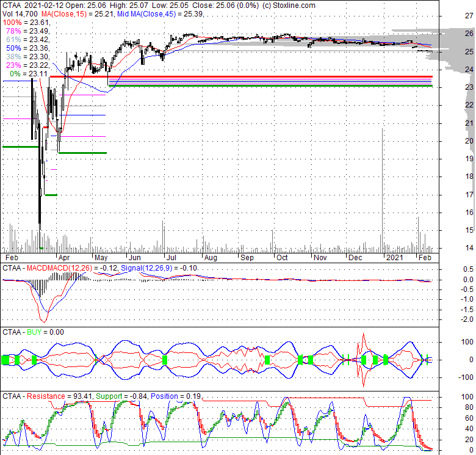
Task: Click the 23 label on the price axis
Action: coord(469,87)
